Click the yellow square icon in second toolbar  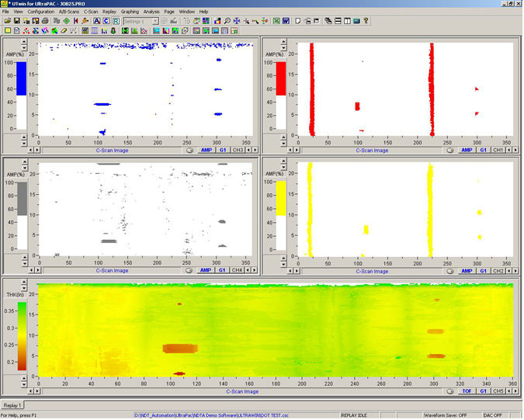[7, 31]
